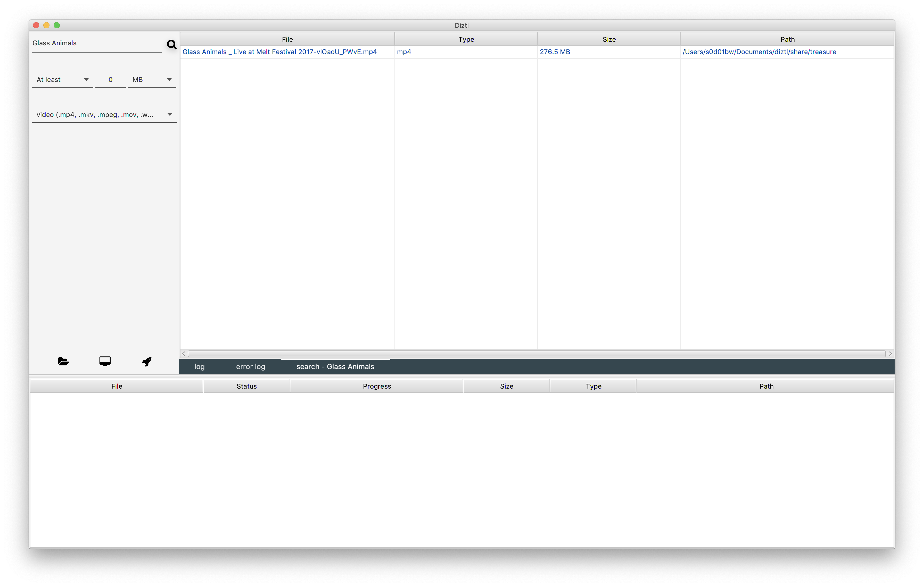Open the shared folder icon
This screenshot has height=587, width=924.
tap(63, 361)
